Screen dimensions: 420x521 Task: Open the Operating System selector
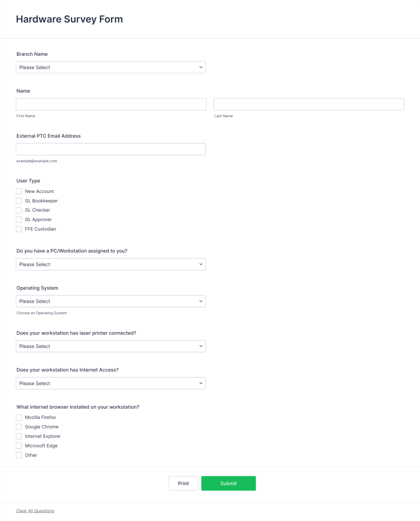(111, 301)
